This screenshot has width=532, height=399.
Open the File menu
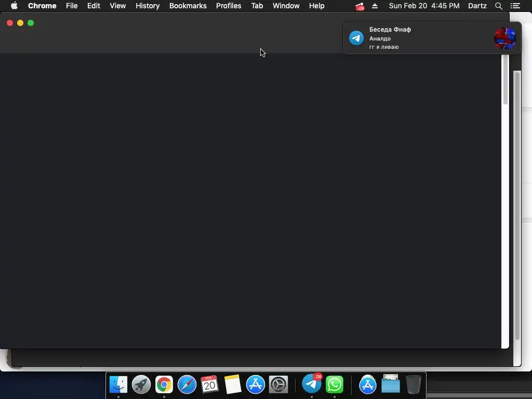(72, 6)
